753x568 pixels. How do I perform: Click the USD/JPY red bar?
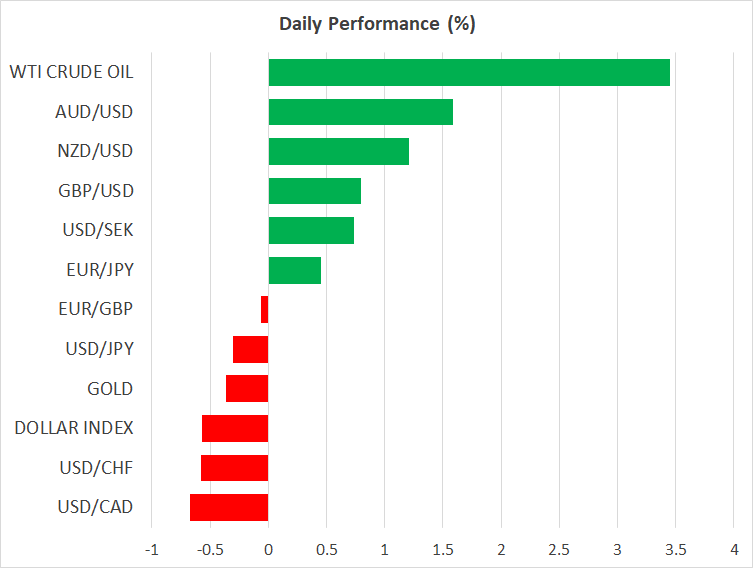tap(250, 349)
